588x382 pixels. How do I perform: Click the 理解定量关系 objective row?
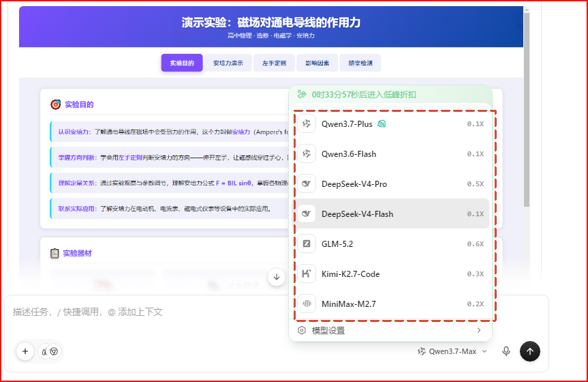pos(170,183)
